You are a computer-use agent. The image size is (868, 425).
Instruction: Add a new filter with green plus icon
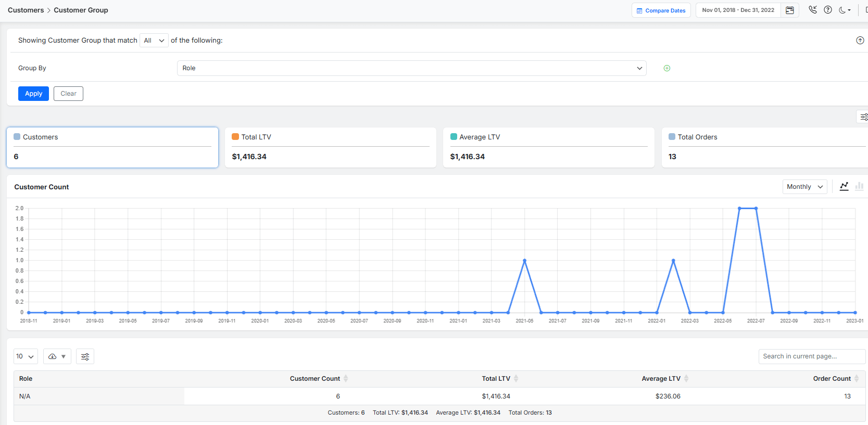pyautogui.click(x=666, y=68)
